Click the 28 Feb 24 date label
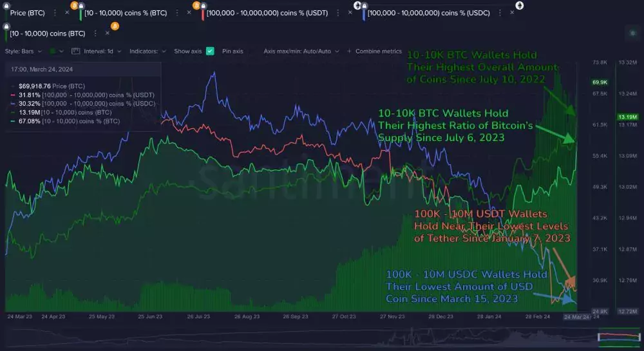Image resolution: width=644 pixels, height=351 pixels. pos(538,316)
